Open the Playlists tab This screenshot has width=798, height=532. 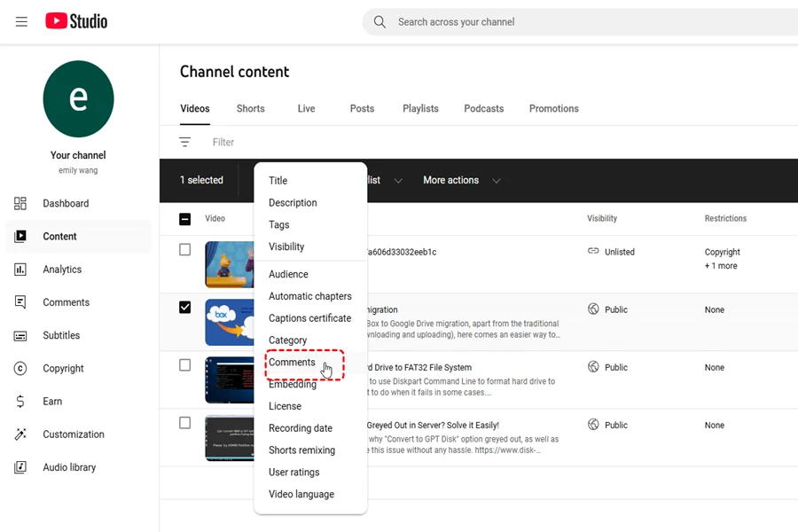point(420,108)
